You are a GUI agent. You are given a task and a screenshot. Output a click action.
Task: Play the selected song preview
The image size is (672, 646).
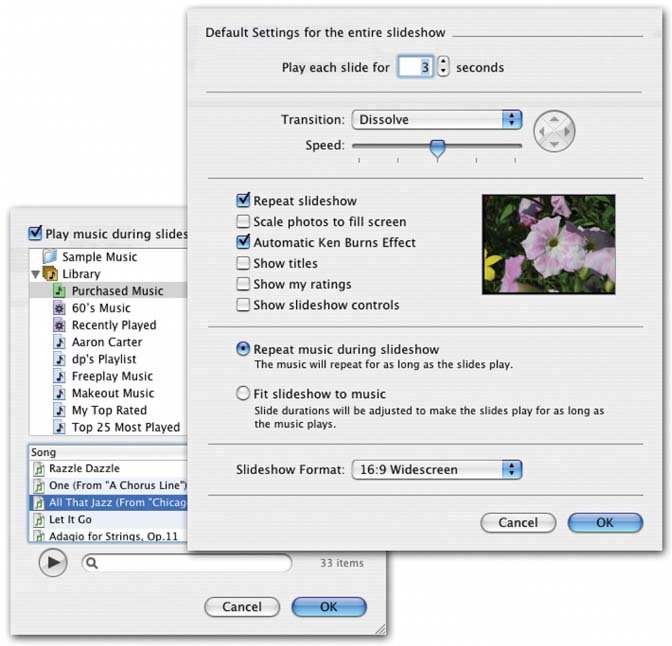(53, 562)
